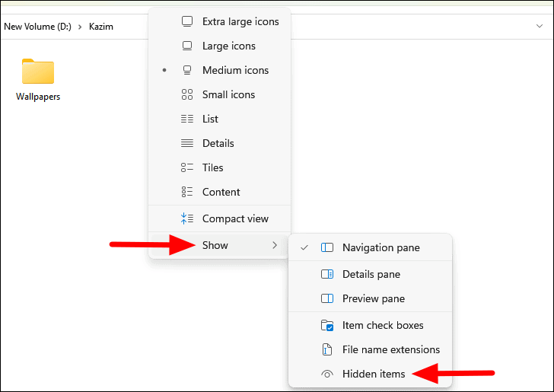Click the Large icons layout icon
This screenshot has width=554, height=392.
(187, 46)
